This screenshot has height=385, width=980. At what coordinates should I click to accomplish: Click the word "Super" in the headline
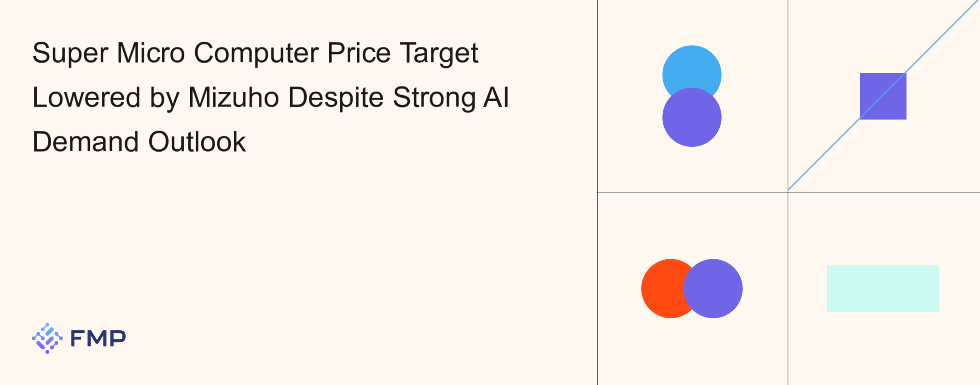[70, 53]
